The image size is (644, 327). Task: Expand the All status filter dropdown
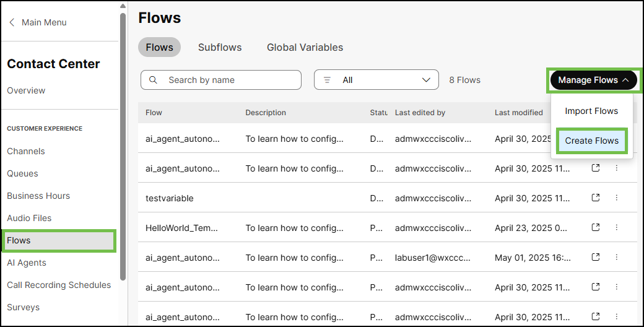[x=425, y=80]
